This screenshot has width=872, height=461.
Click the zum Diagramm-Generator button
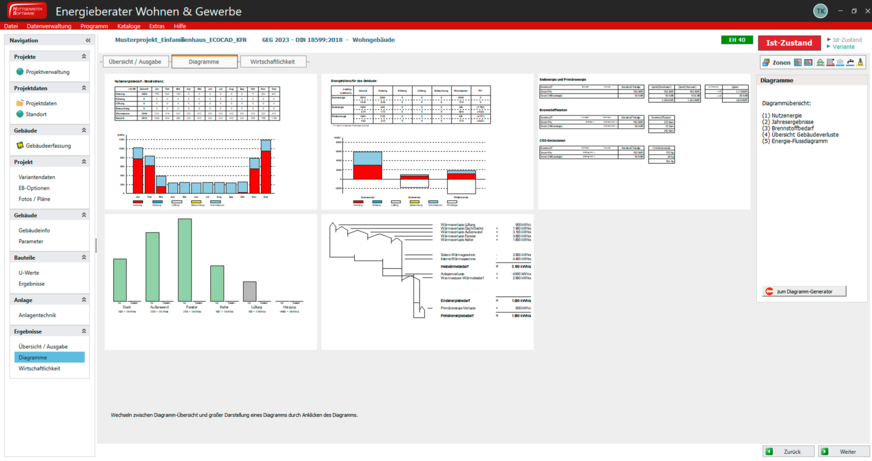805,292
